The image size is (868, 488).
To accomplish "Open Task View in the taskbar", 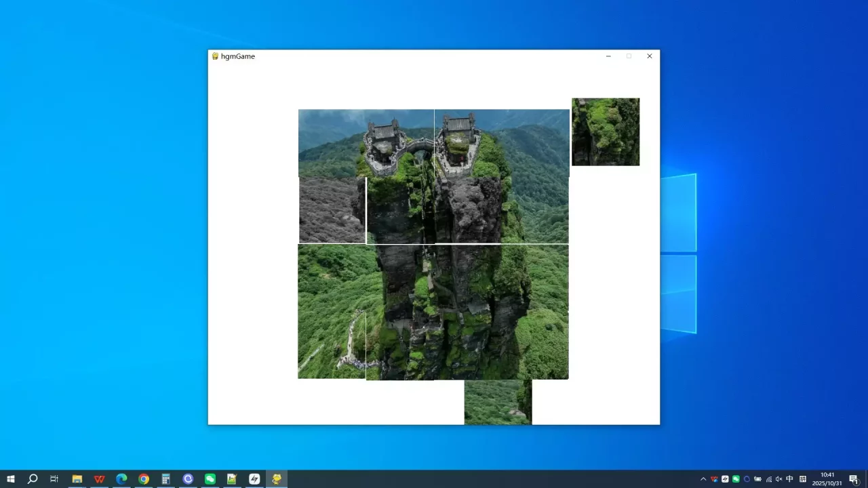I will (54, 479).
